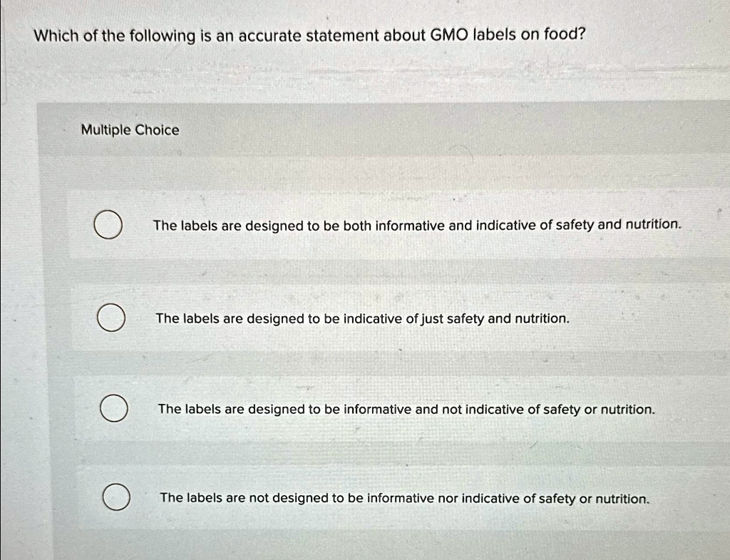The width and height of the screenshot is (730, 560).
Task: Choose the not informative nor indicative option
Action: tap(403, 498)
